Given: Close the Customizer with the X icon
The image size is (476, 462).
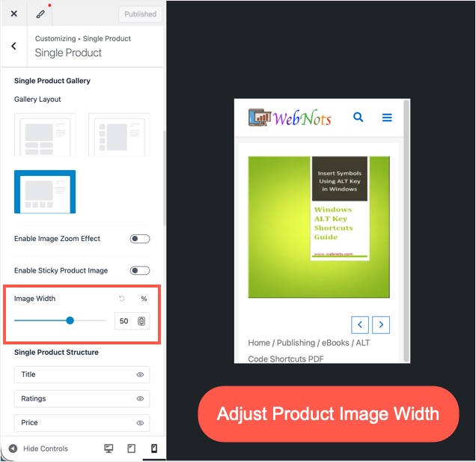Looking at the screenshot, I should 14,13.
